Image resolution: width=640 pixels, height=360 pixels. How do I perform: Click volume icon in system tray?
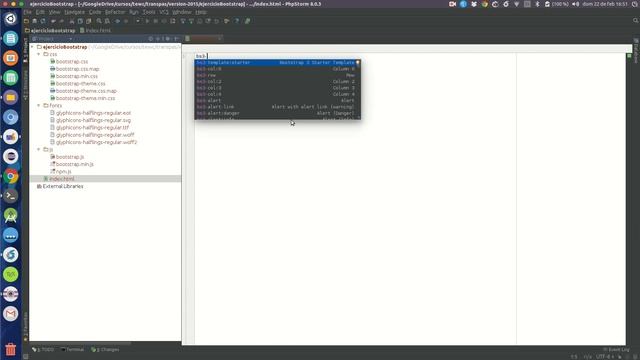576,4
